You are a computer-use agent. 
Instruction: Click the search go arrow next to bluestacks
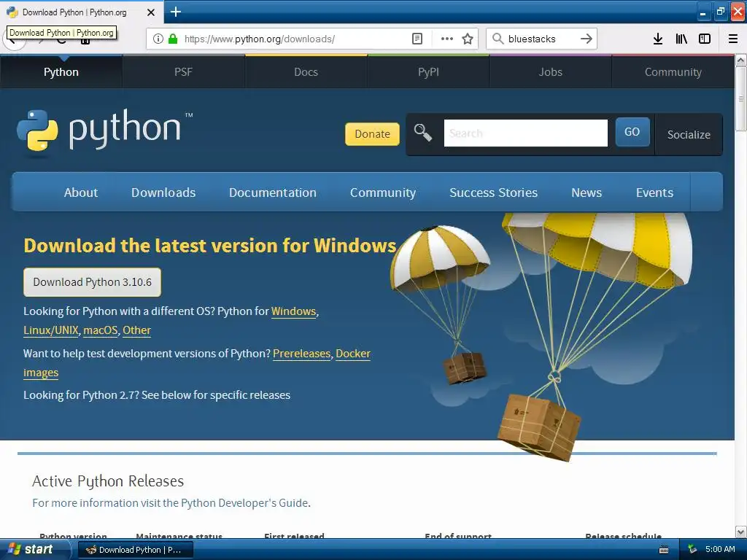[587, 39]
